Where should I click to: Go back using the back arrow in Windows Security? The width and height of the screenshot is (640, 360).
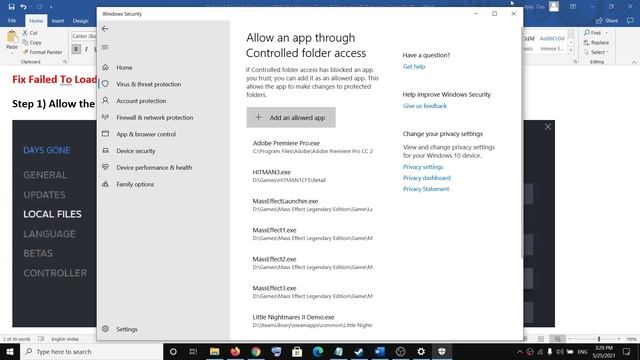click(x=105, y=29)
